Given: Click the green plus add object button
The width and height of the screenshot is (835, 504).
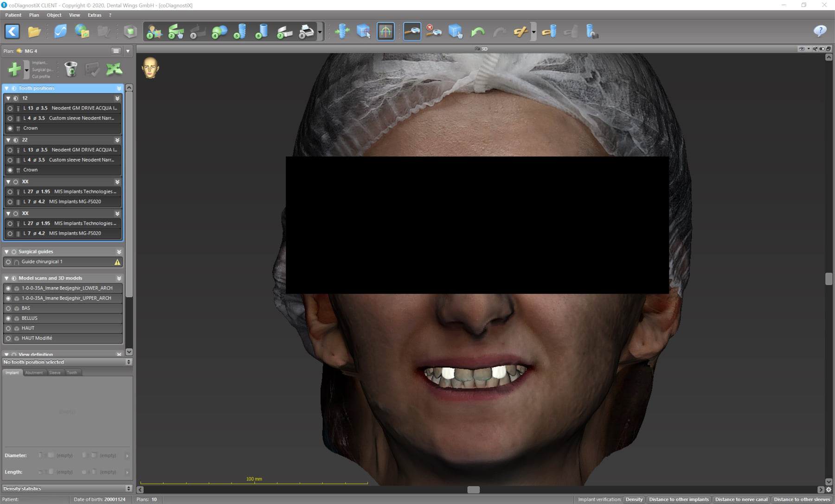Looking at the screenshot, I should (14, 69).
